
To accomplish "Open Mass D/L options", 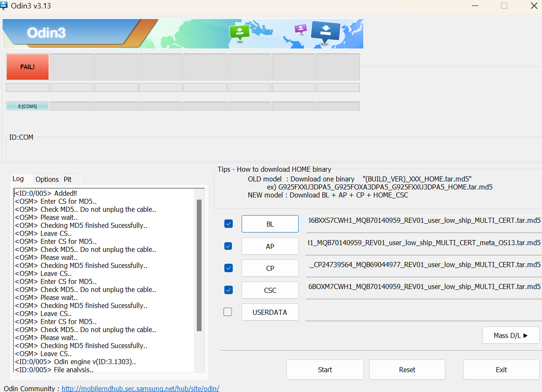I will [510, 335].
